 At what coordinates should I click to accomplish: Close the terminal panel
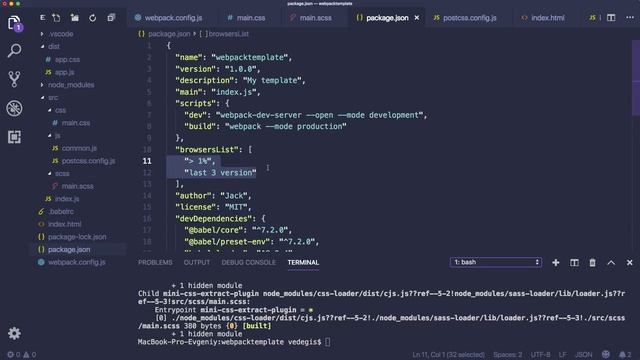pyautogui.click(x=630, y=262)
